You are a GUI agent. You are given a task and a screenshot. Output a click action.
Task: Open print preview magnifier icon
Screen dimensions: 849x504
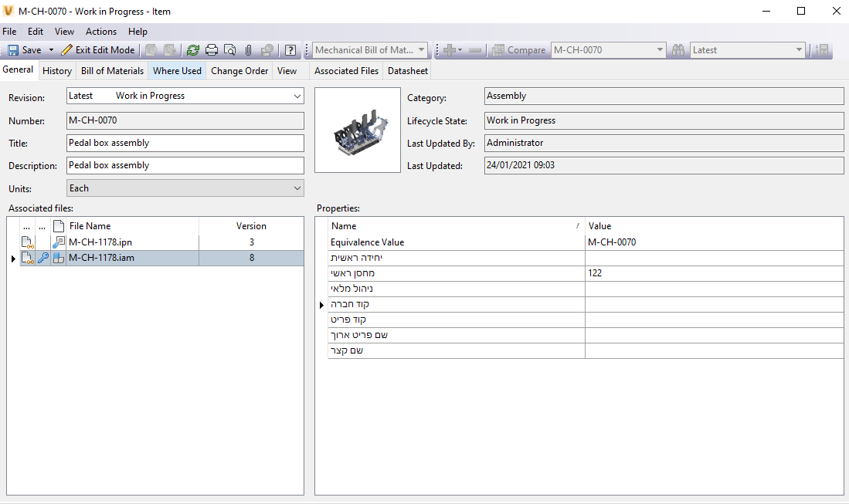(229, 50)
